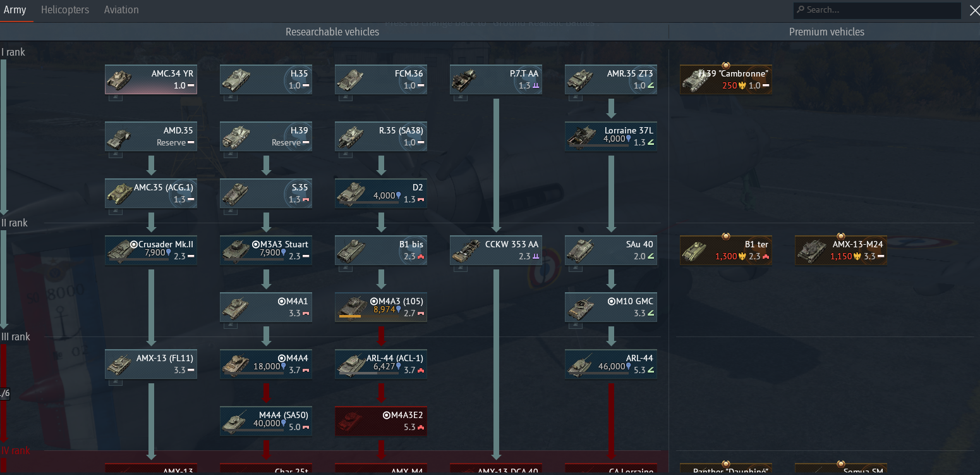Click the 250 price on H.39 "Cambronne"
Image resolution: width=980 pixels, height=475 pixels.
(730, 85)
